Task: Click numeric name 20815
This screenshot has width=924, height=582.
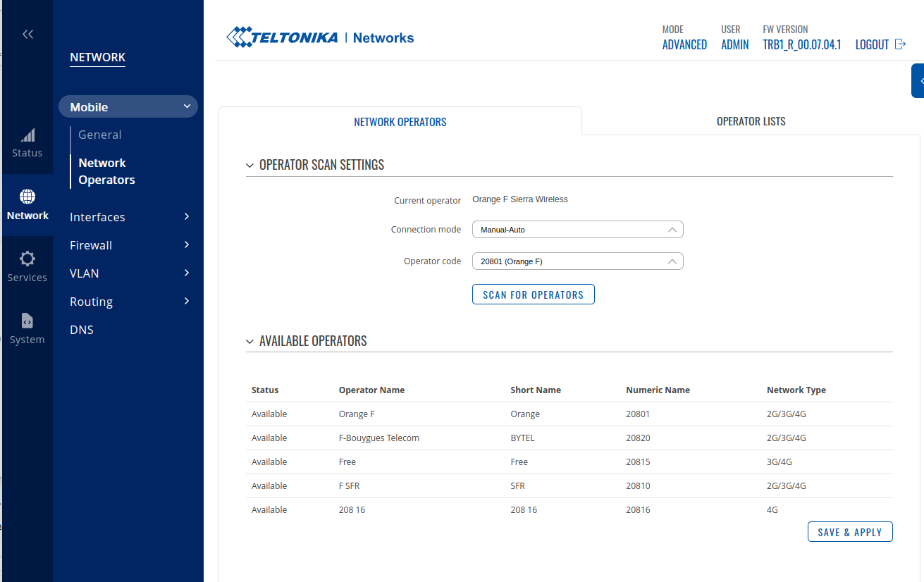Action: (x=638, y=462)
